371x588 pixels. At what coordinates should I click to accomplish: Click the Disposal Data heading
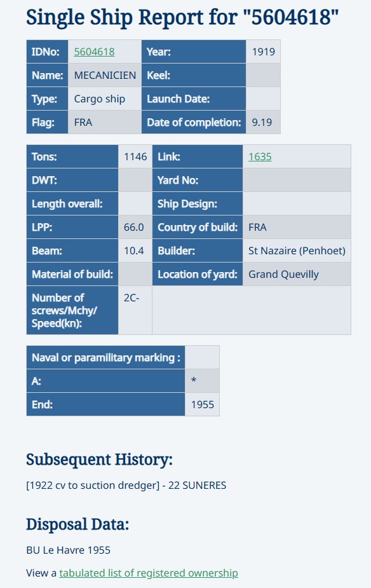tap(78, 524)
